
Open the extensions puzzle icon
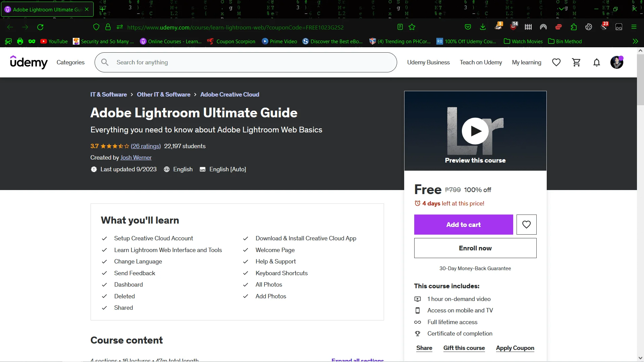[574, 27]
